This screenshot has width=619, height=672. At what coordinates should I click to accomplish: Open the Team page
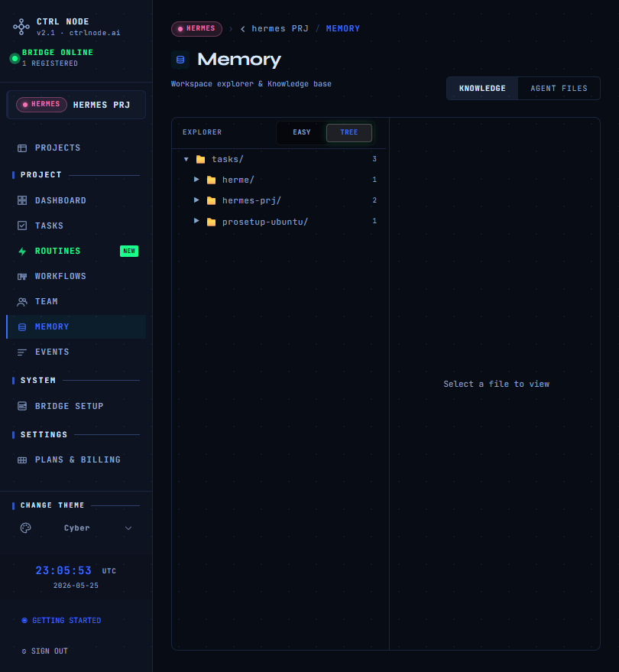click(x=76, y=302)
